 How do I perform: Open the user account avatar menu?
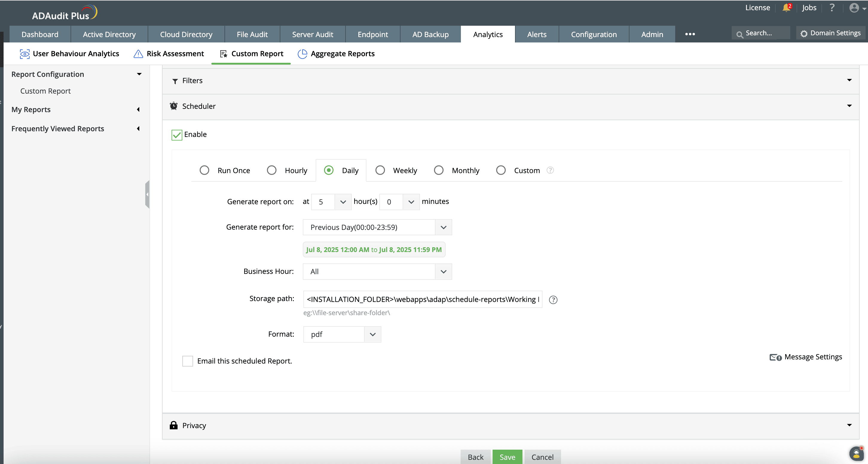tap(854, 8)
